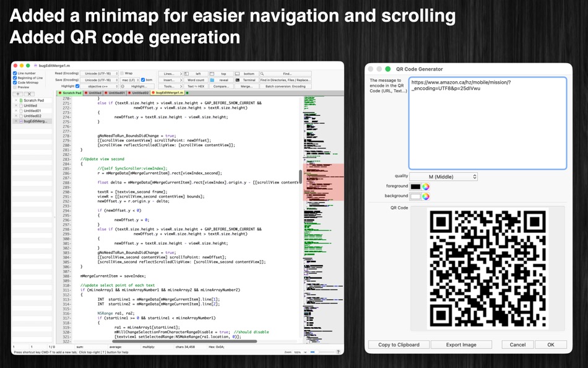Switch to the Untitled02 tab
588x368 pixels.
(x=139, y=93)
